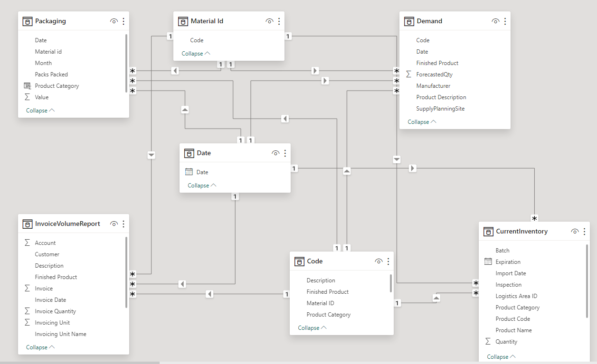Click sigma icon beside Quantity field

pos(488,342)
